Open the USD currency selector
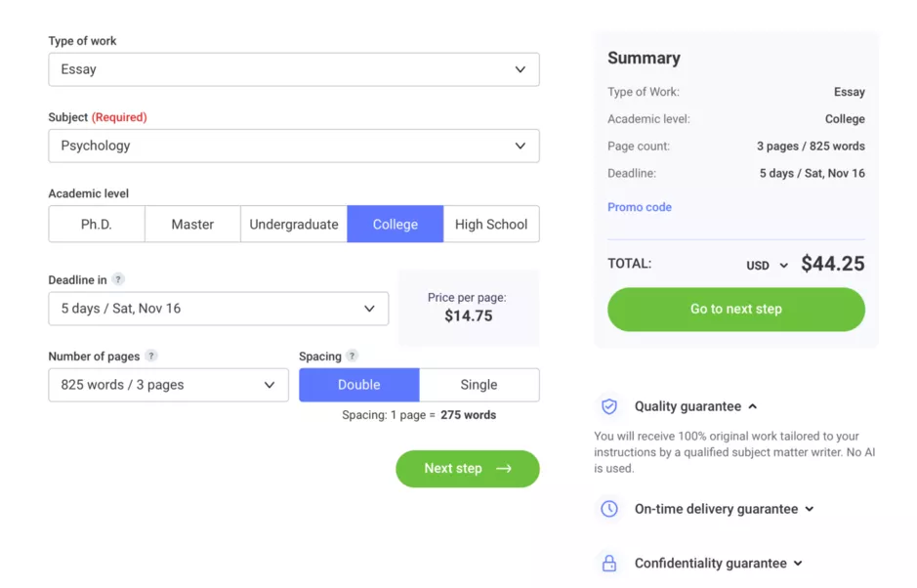This screenshot has height=588, width=917. tap(767, 265)
